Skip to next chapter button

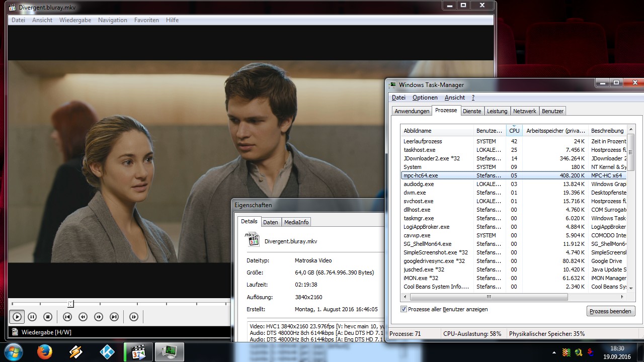[x=114, y=317]
